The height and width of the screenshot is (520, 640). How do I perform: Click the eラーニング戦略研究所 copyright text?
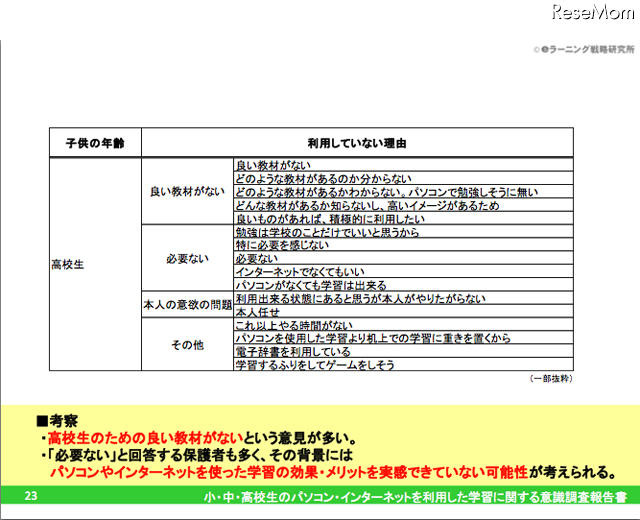(x=584, y=49)
